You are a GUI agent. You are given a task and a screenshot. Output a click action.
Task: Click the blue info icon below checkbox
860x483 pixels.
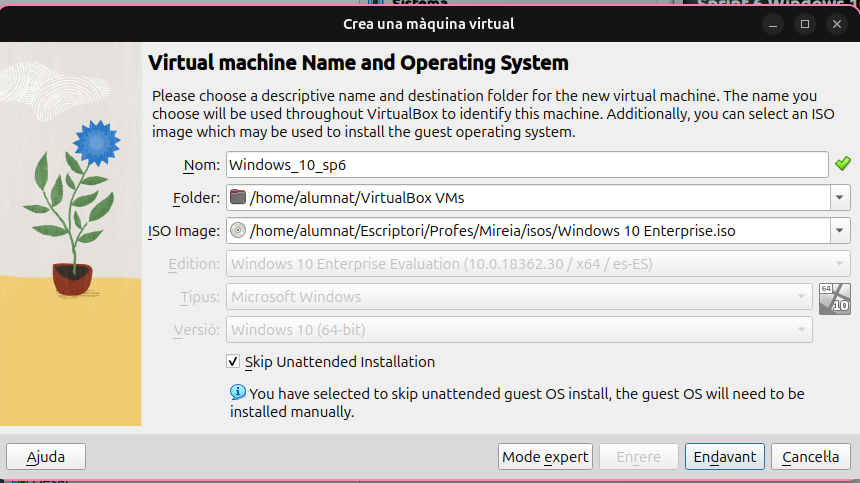[x=238, y=393]
